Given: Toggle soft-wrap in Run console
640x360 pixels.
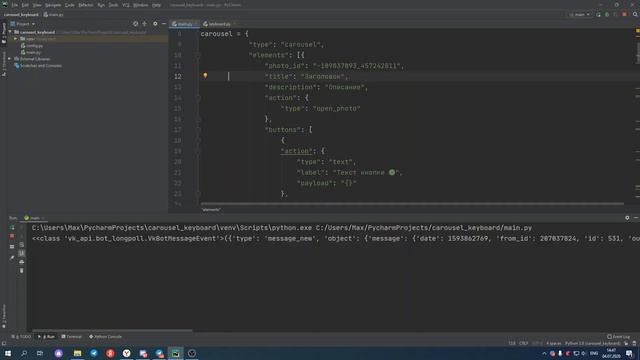Looking at the screenshot, I should (22, 245).
